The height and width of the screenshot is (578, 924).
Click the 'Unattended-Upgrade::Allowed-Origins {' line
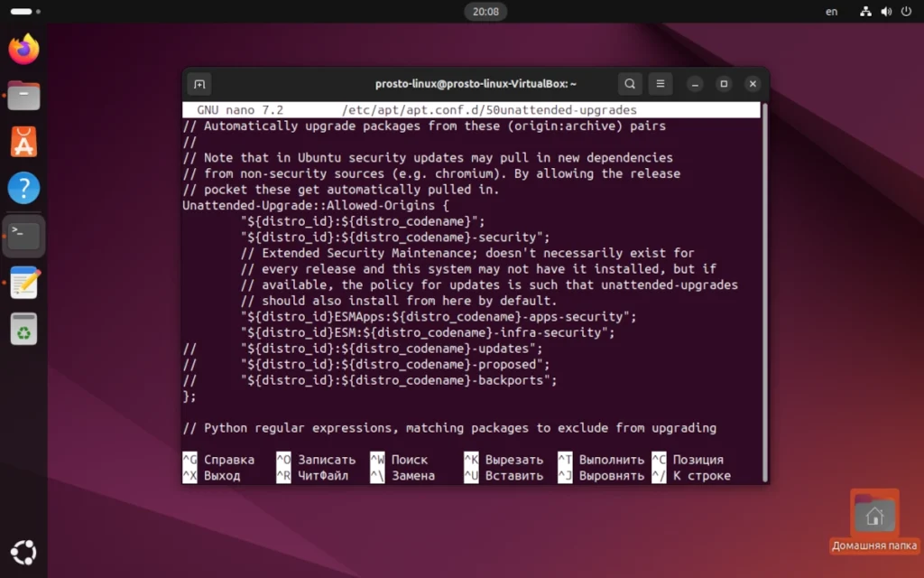tap(316, 205)
